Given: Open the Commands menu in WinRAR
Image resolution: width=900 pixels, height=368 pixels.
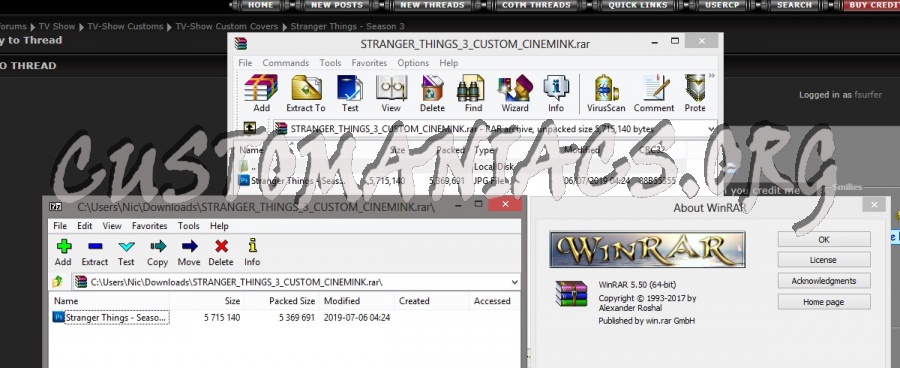Looking at the screenshot, I should 286,63.
